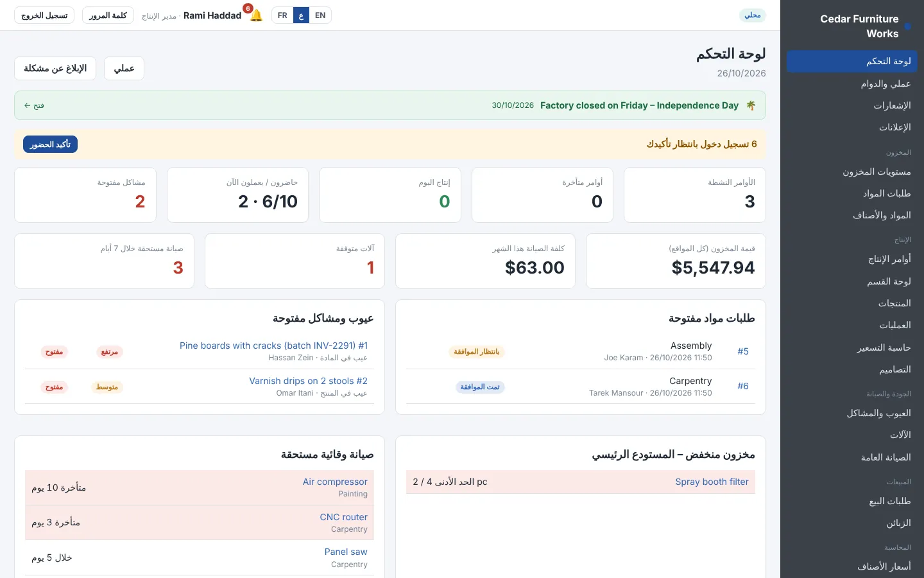Switch language to FR
924x578 pixels.
tap(282, 15)
